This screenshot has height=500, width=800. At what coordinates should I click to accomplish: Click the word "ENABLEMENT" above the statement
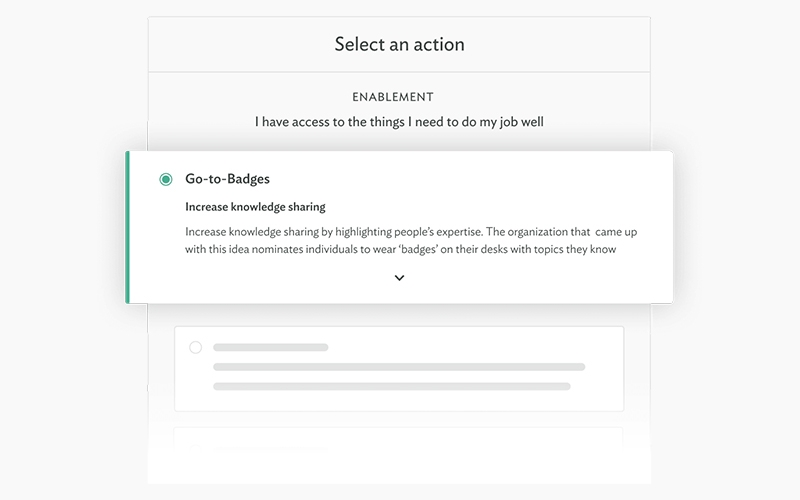[x=393, y=97]
